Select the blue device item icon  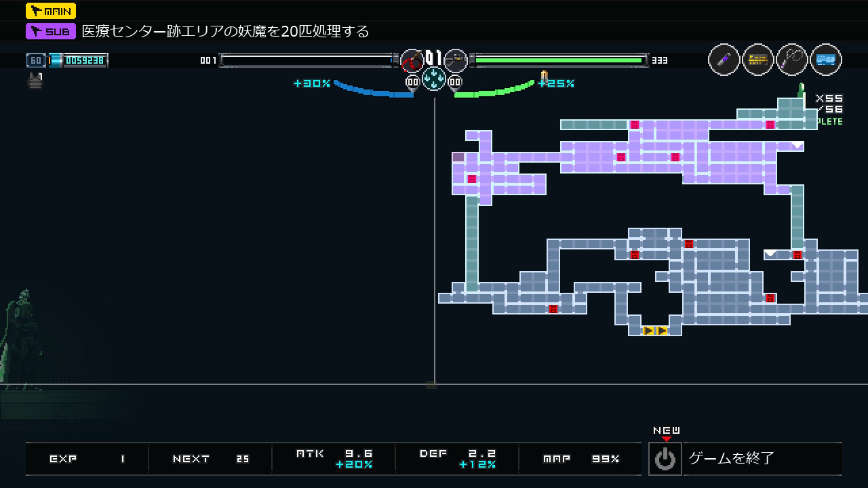825,60
